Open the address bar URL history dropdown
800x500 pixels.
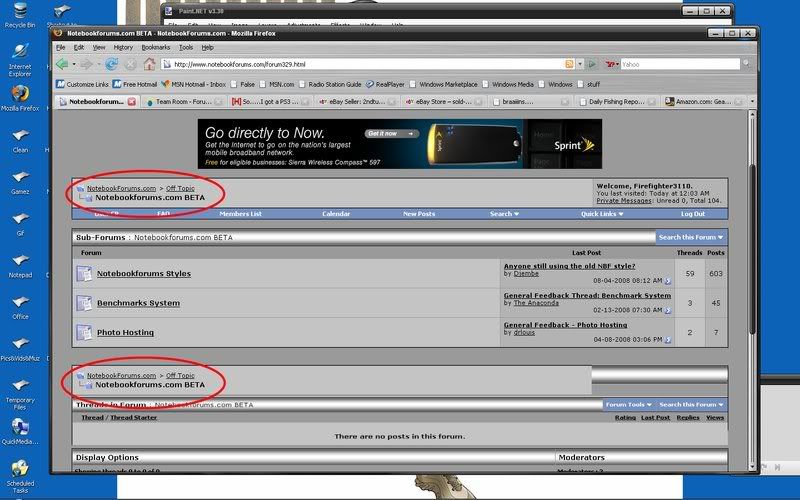[580, 64]
